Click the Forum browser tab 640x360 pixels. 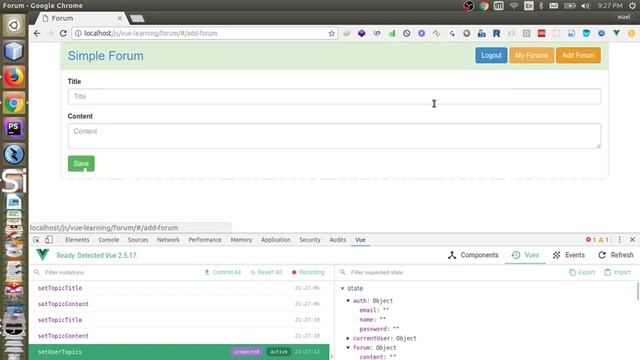click(x=81, y=18)
